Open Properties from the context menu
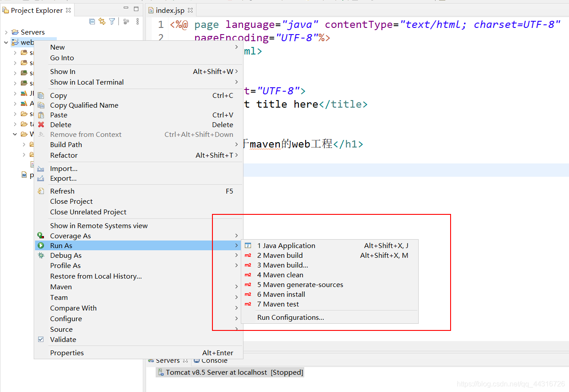Viewport: 569px width, 392px height. pos(138,353)
